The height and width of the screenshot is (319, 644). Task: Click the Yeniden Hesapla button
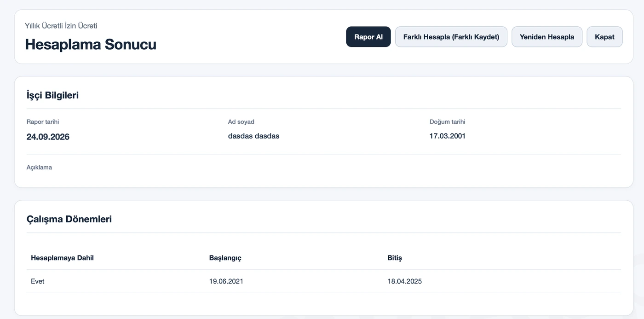(547, 37)
